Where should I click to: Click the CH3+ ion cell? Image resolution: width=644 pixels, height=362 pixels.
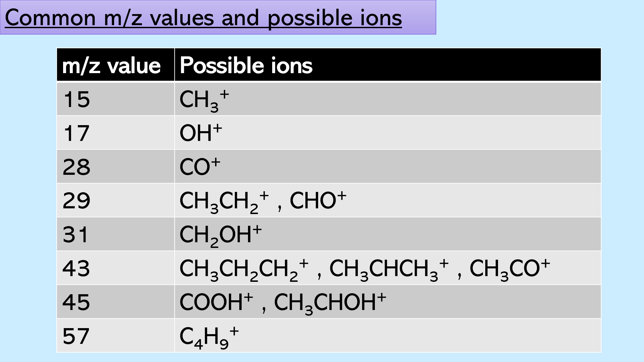388,99
